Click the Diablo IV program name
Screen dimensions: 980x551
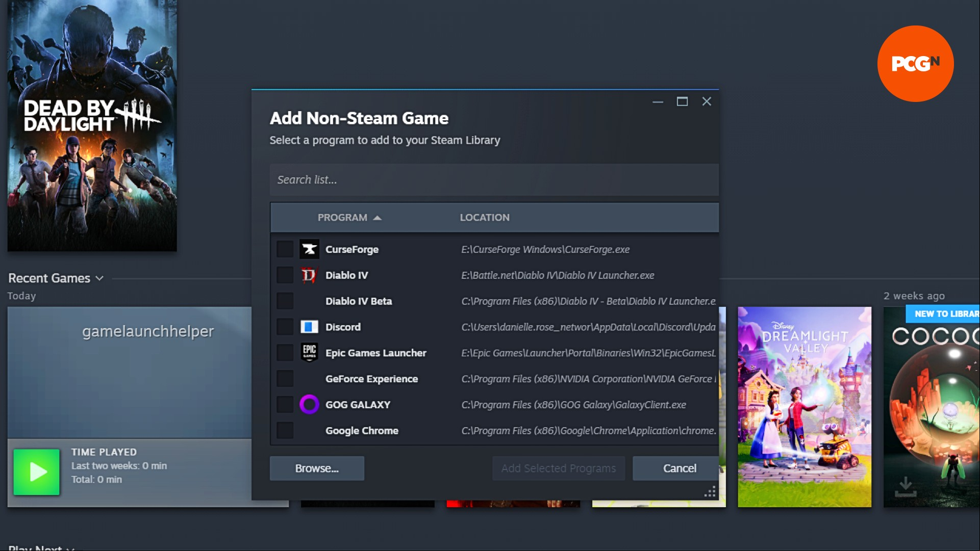(x=347, y=275)
